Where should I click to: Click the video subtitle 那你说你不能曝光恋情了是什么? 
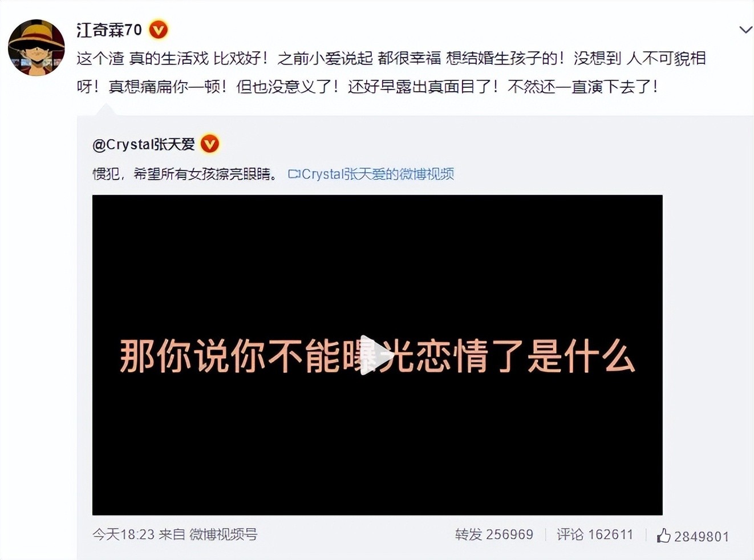pos(377,356)
